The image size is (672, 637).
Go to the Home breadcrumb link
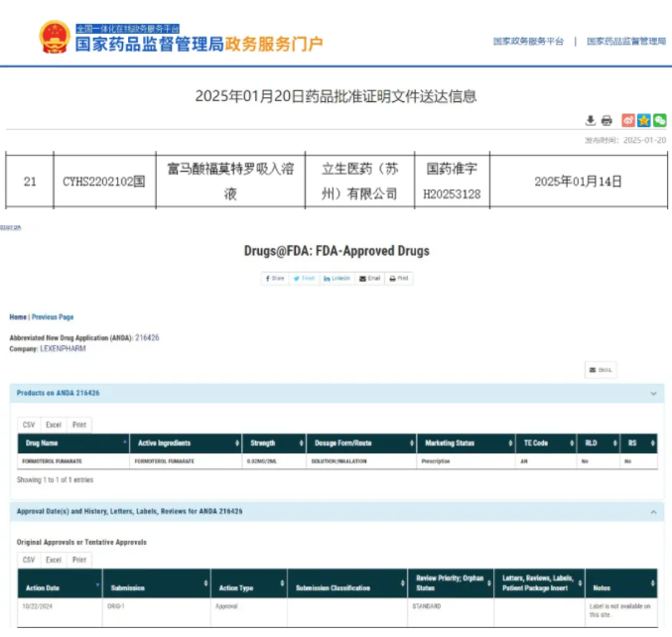[x=18, y=317]
